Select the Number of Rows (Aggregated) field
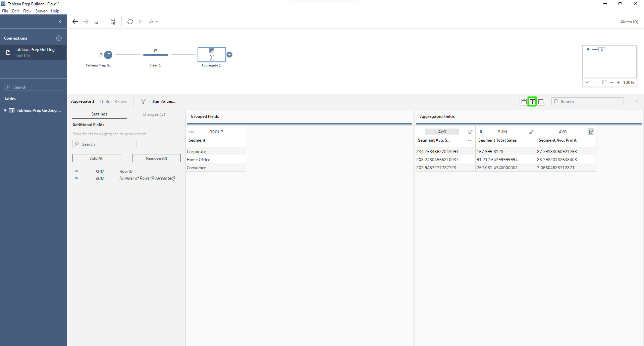 [147, 178]
